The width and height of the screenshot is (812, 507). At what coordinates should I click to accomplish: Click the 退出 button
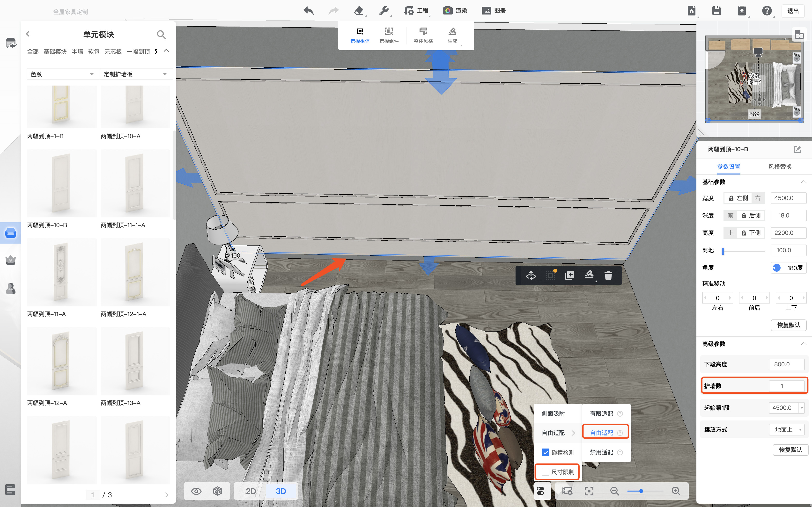coord(793,11)
